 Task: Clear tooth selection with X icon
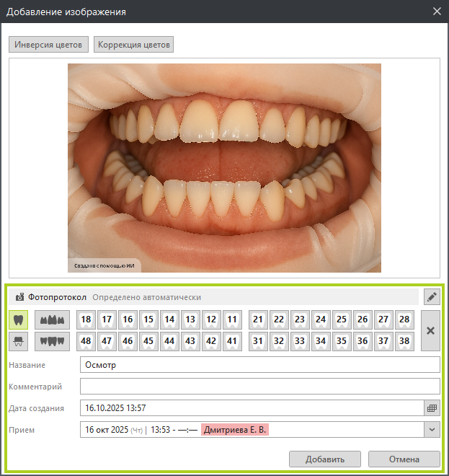pyautogui.click(x=430, y=330)
